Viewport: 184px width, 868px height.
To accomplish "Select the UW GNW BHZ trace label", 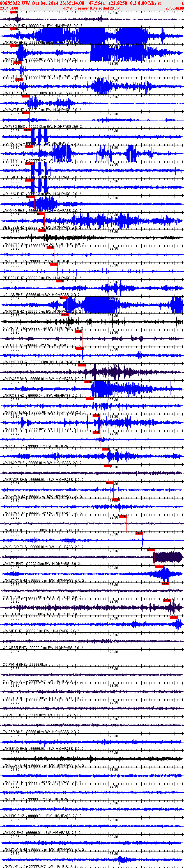I will coord(42,25).
